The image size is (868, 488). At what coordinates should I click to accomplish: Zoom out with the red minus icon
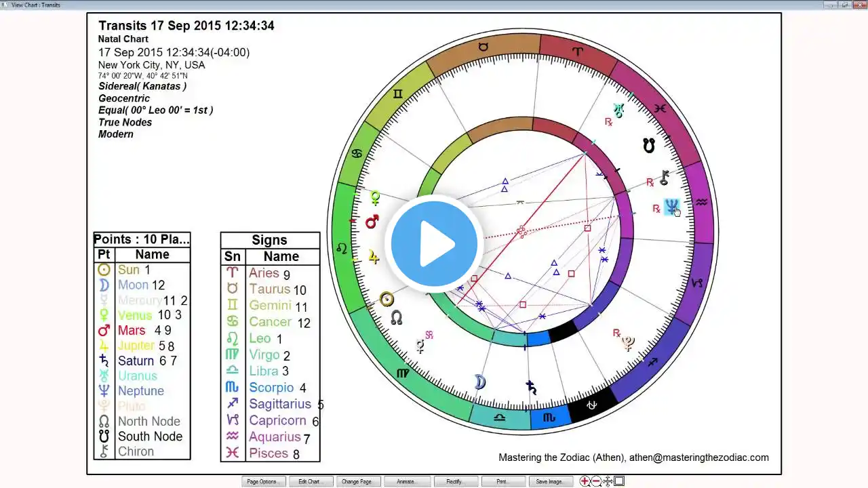596,481
